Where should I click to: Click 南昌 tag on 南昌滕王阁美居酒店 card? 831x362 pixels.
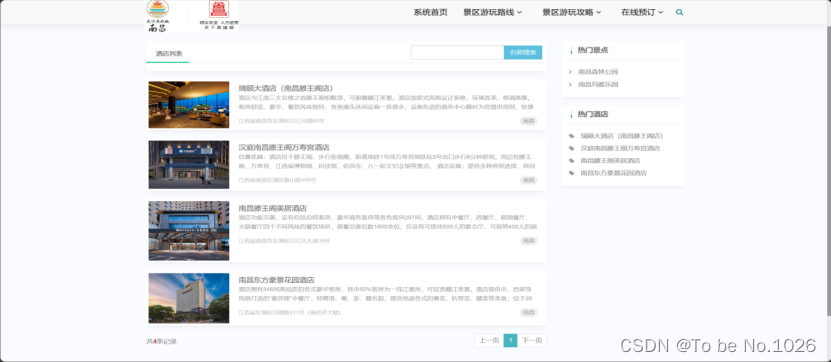pos(528,241)
